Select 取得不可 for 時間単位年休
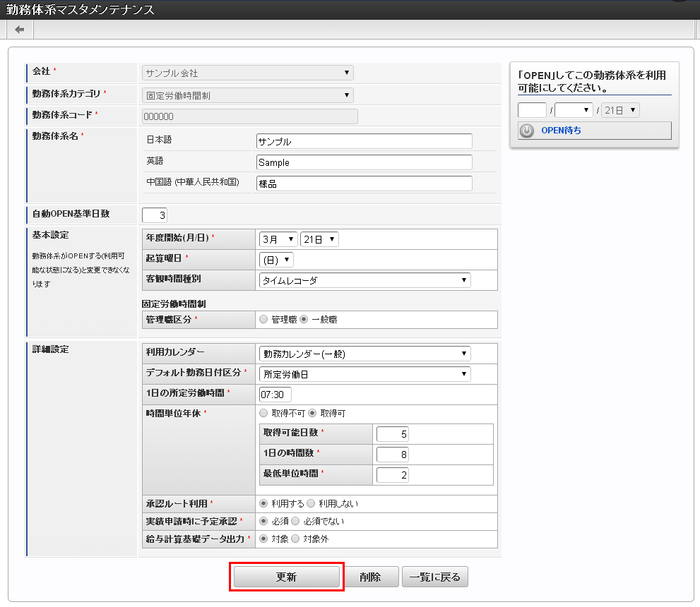This screenshot has height=607, width=700. click(264, 413)
